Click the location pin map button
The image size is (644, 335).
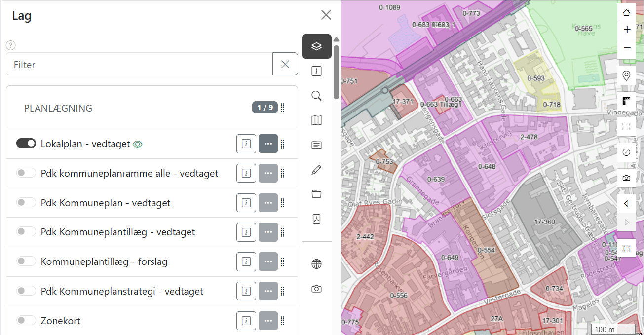(626, 75)
